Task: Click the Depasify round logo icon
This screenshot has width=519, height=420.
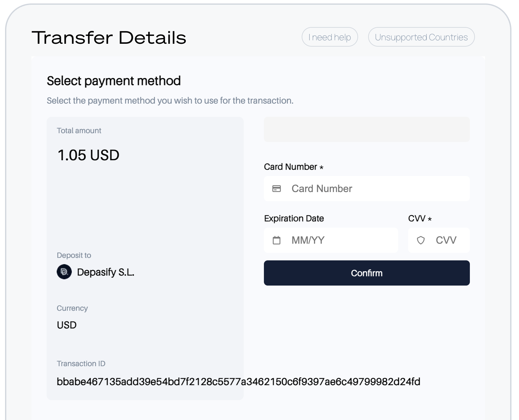Action: (x=64, y=272)
